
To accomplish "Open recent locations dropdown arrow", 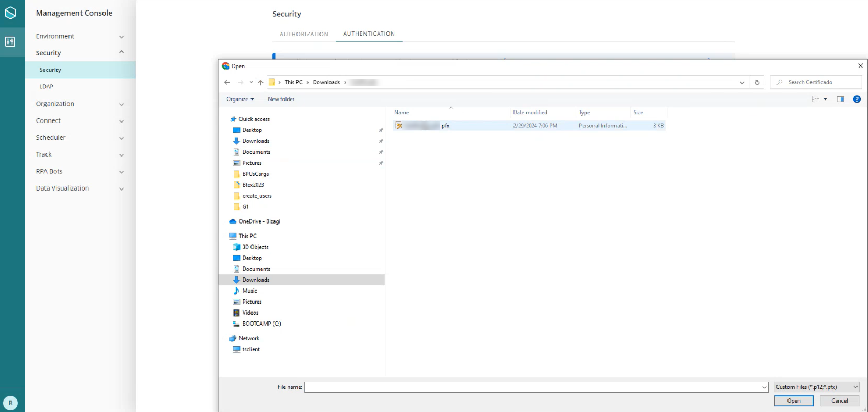I will pyautogui.click(x=251, y=82).
